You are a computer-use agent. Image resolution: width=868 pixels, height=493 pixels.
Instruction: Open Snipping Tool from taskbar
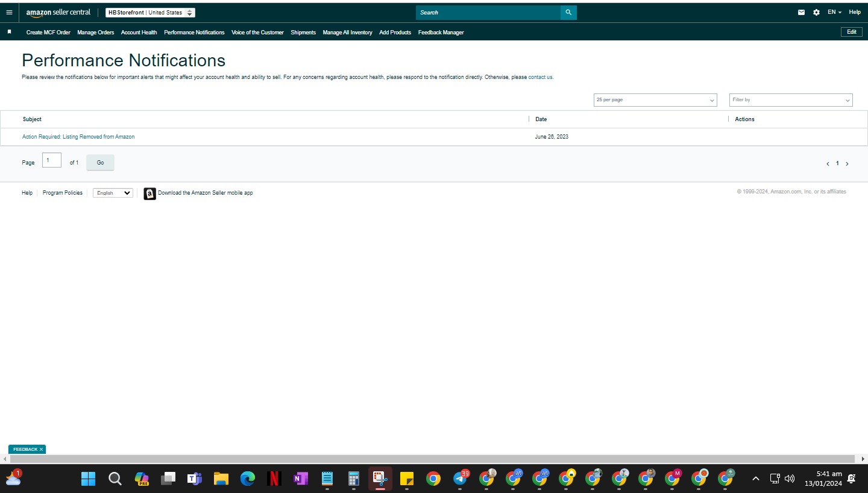click(380, 479)
